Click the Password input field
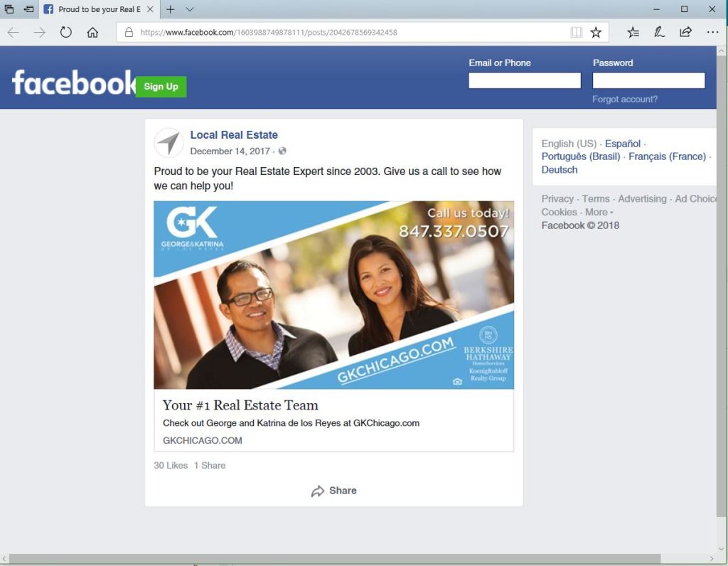 (x=648, y=80)
